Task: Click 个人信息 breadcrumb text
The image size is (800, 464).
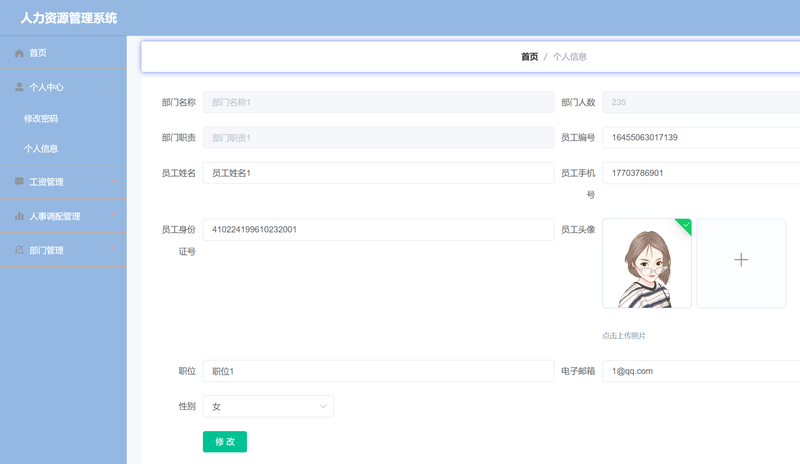Action: tap(570, 57)
